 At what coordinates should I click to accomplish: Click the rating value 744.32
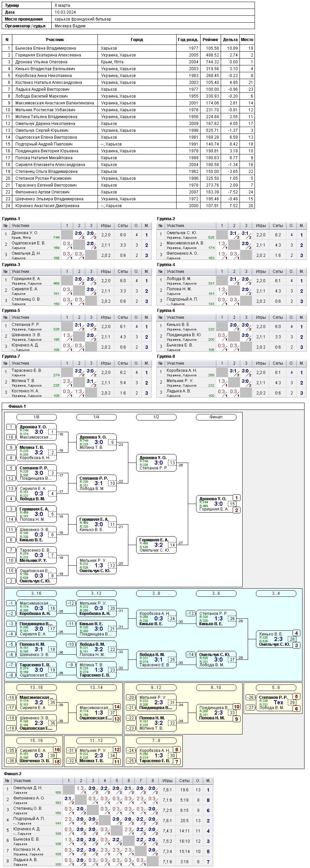point(212,62)
